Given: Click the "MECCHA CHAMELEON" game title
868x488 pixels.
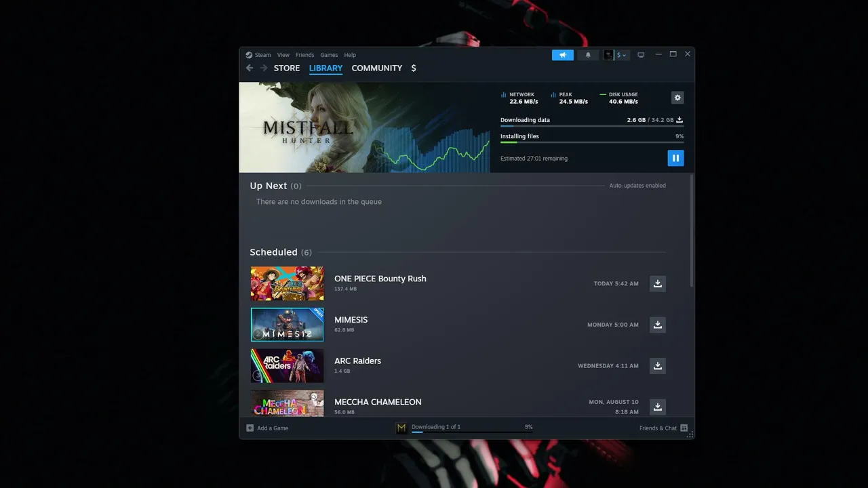Looking at the screenshot, I should [x=378, y=402].
